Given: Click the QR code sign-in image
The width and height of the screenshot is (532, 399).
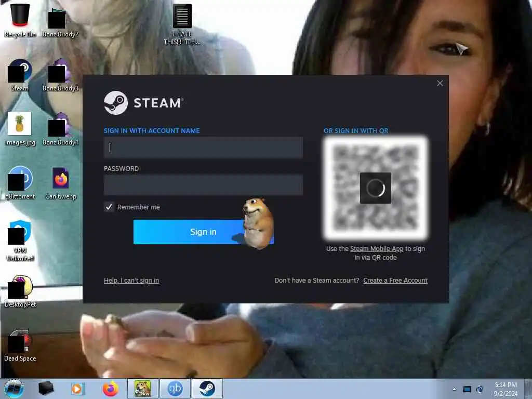Looking at the screenshot, I should click(376, 188).
